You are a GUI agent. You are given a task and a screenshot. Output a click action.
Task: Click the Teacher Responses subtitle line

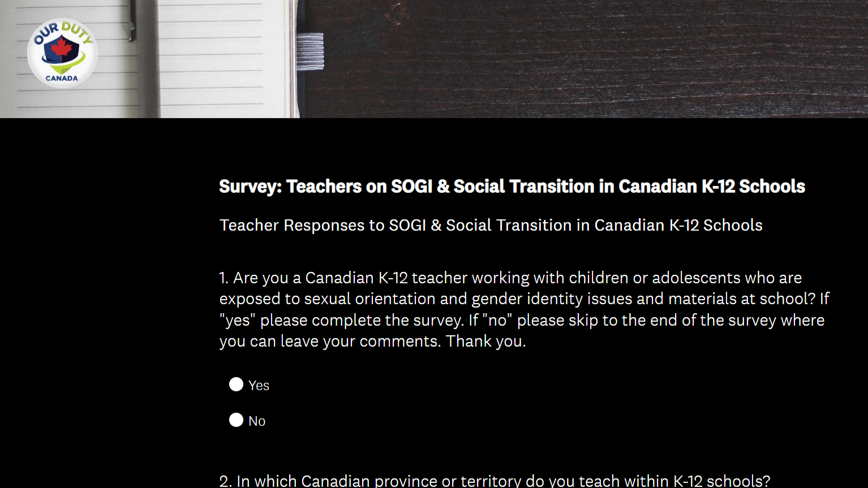(x=491, y=225)
